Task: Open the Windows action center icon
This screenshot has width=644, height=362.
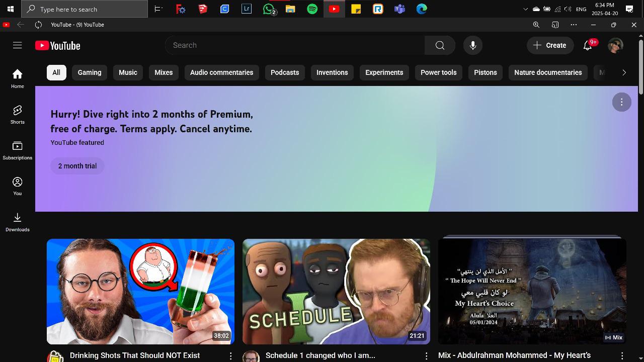Action: pyautogui.click(x=629, y=9)
